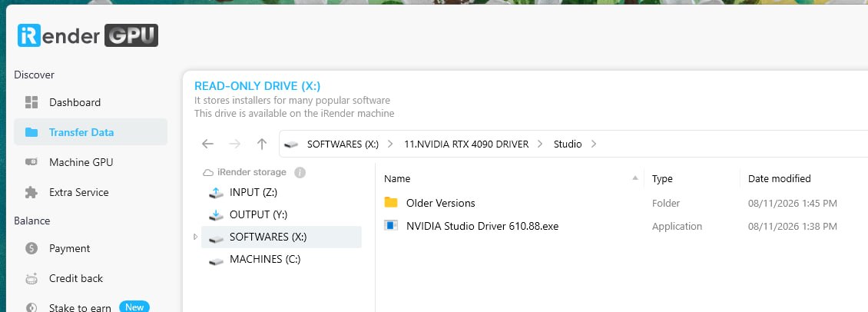Click the iRender storage info icon
This screenshot has width=868, height=312.
click(300, 172)
